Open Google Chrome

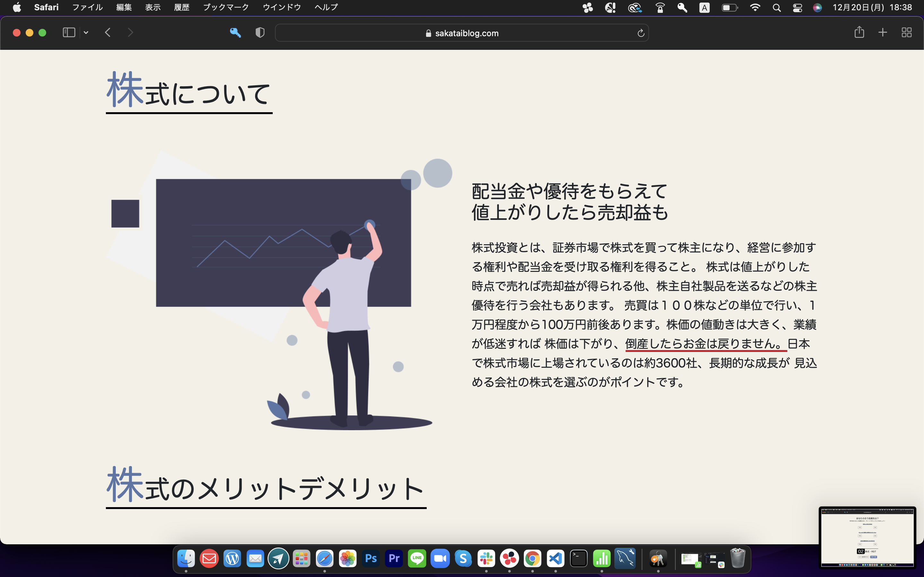click(x=533, y=558)
